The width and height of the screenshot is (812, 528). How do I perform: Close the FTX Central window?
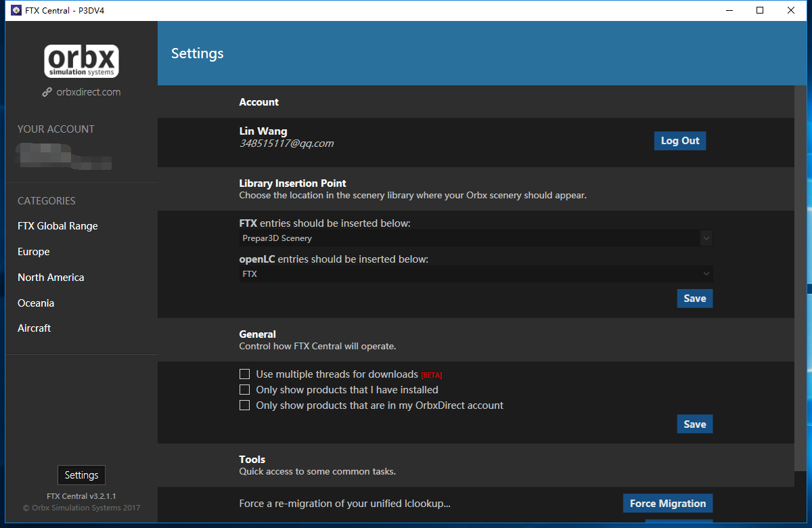tap(791, 10)
